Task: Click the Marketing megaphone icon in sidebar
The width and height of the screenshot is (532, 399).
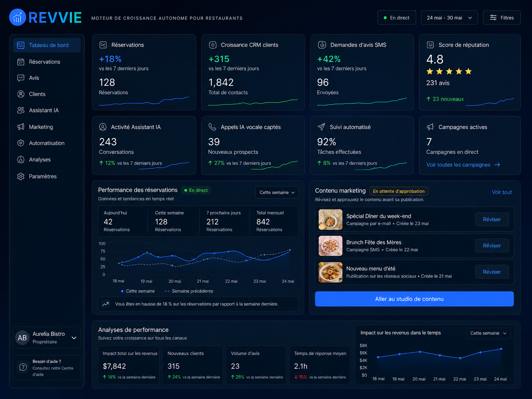Action: (x=21, y=127)
